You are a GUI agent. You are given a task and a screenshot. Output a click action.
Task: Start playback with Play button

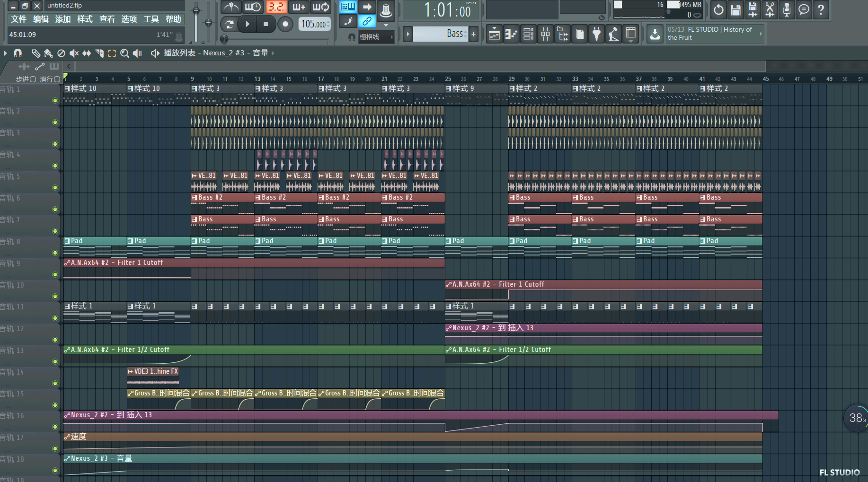pos(248,24)
